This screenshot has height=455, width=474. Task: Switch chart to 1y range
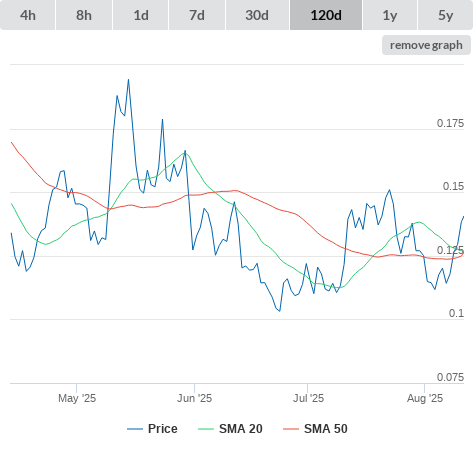(x=390, y=15)
